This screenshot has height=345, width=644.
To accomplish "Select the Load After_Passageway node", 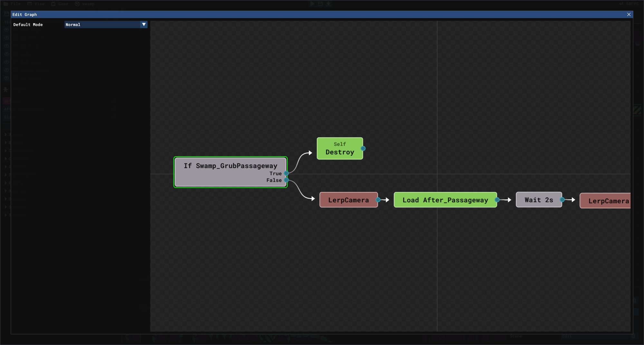I will [x=445, y=200].
